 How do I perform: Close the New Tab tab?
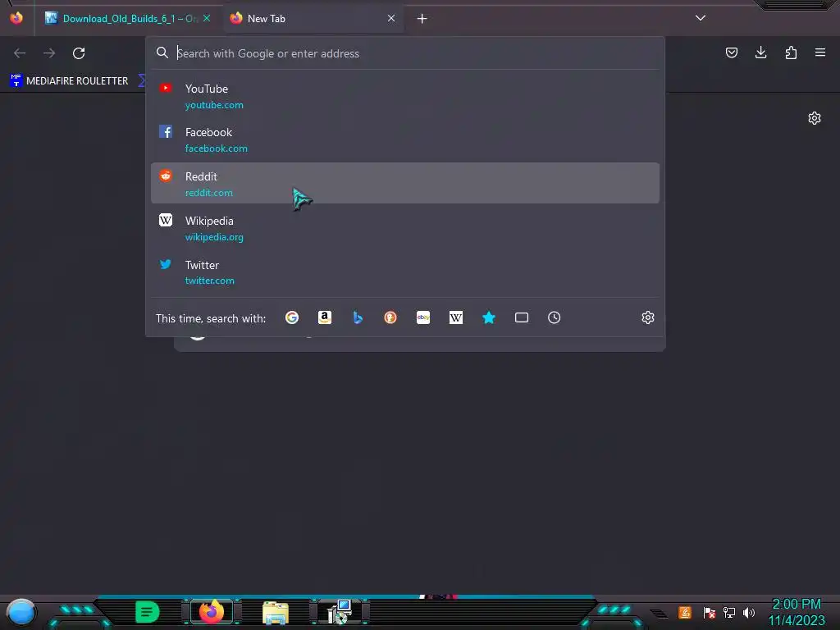(x=391, y=18)
